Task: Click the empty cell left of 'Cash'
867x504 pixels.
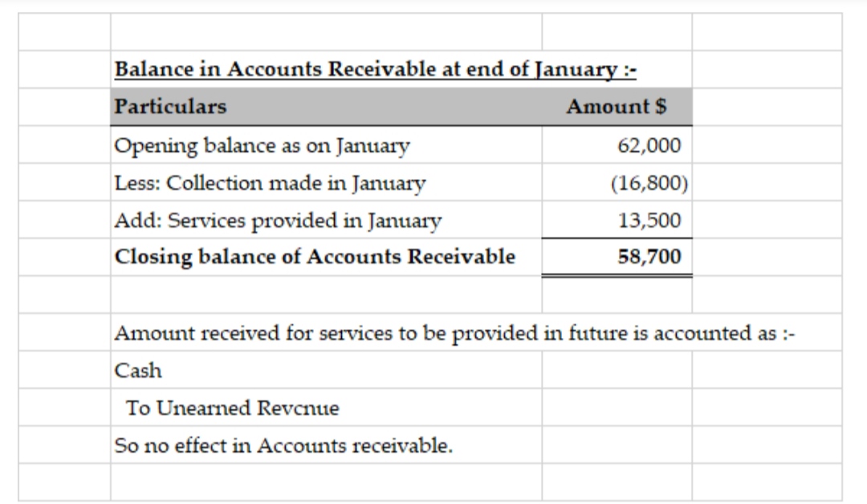Action: pos(64,371)
